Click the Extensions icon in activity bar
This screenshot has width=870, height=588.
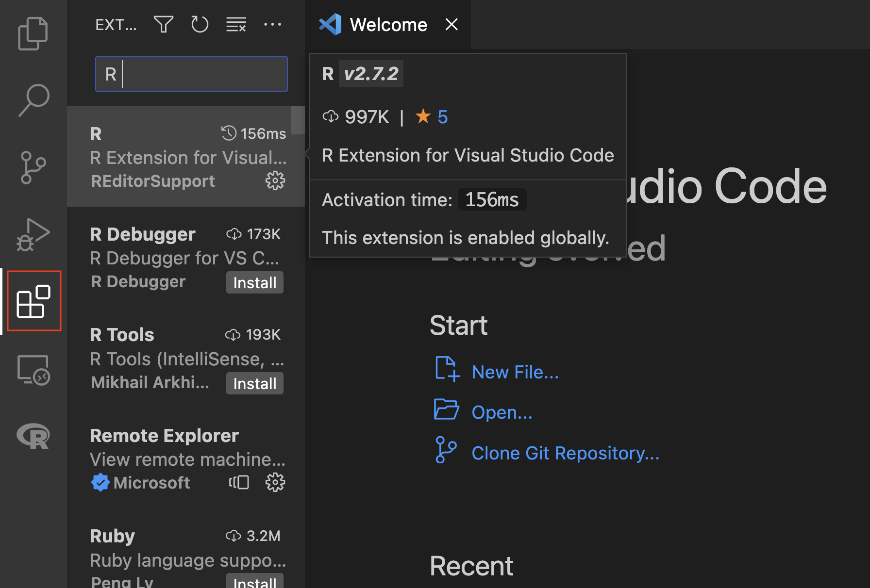33,301
